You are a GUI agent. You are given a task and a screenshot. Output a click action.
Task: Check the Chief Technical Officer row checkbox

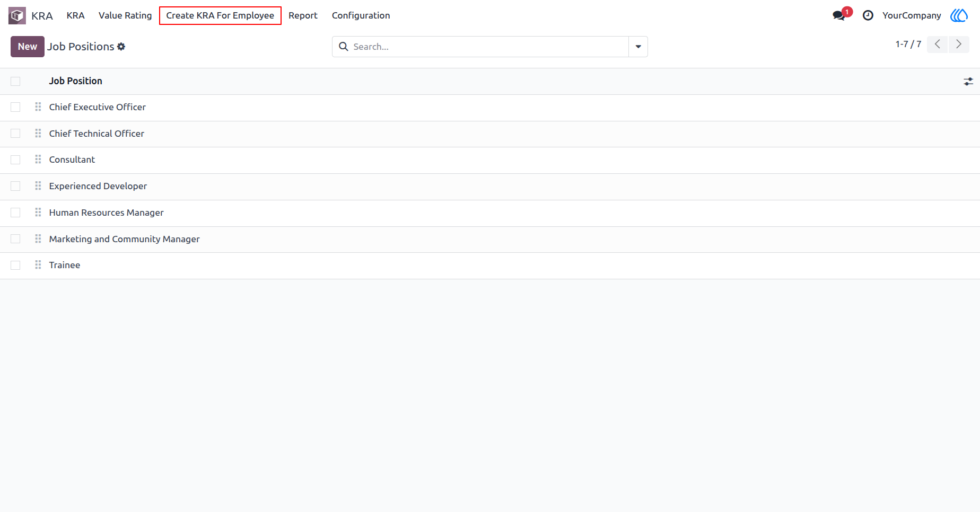(x=15, y=134)
